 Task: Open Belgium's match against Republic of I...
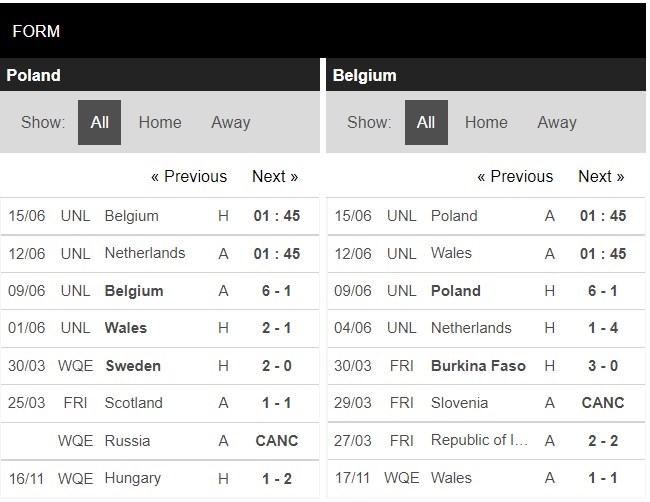pos(486,441)
